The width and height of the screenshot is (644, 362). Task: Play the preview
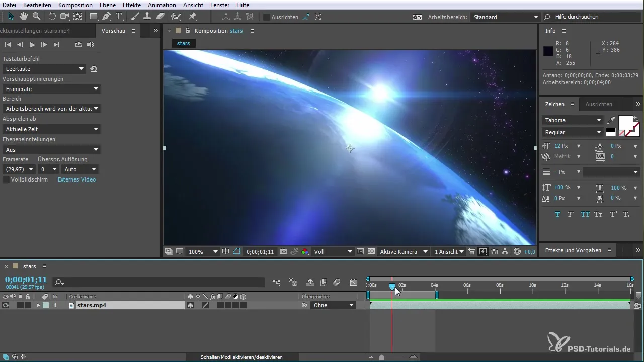32,45
